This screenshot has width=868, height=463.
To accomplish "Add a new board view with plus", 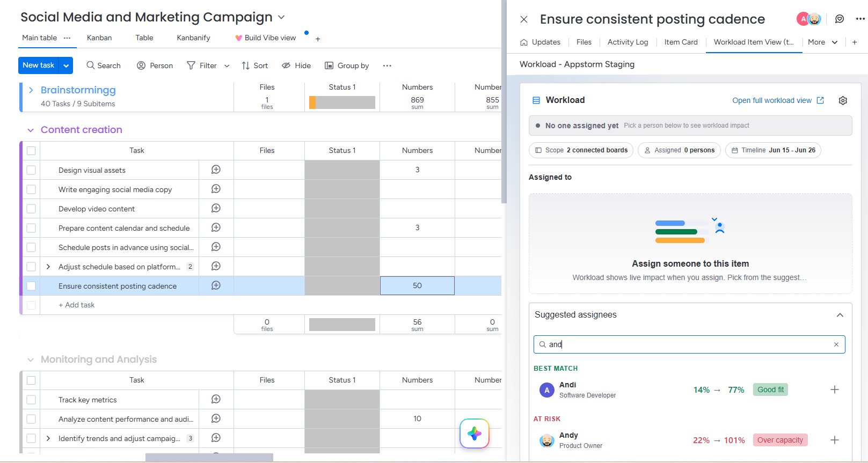I will (318, 39).
